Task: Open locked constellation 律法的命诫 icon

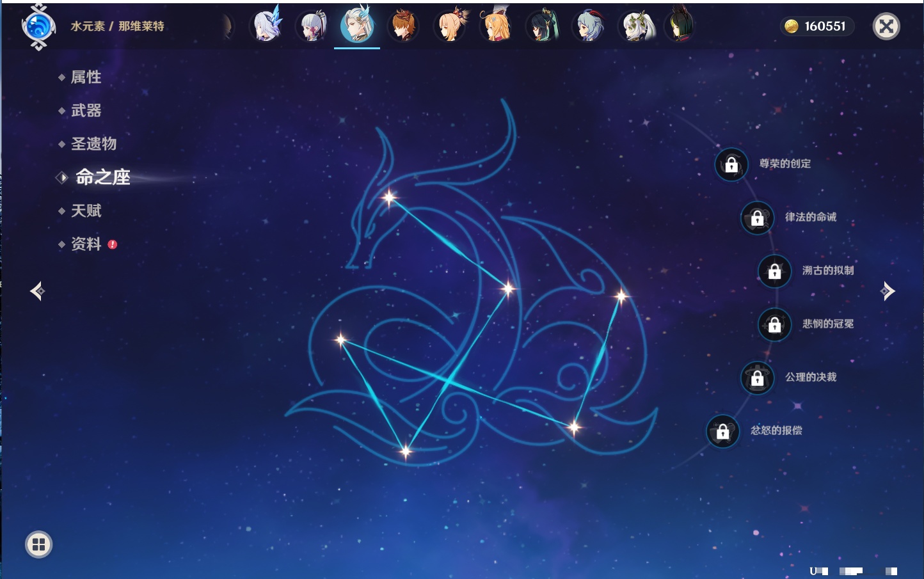Action: pos(757,218)
